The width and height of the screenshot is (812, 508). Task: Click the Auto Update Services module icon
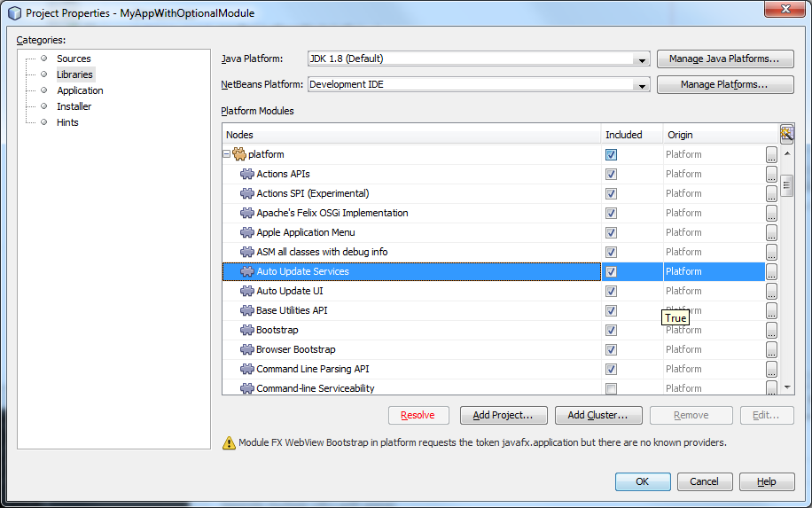pyautogui.click(x=247, y=271)
